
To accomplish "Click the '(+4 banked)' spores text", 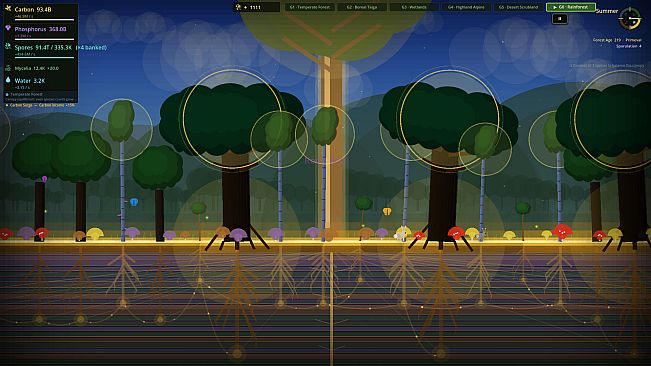I will click(x=91, y=48).
